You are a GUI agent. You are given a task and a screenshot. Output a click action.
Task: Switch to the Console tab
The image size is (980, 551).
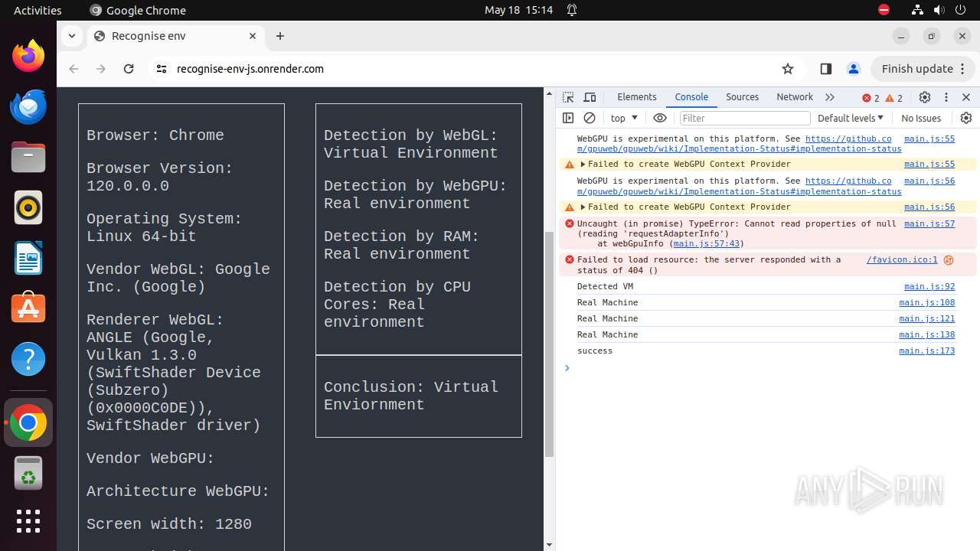point(691,97)
